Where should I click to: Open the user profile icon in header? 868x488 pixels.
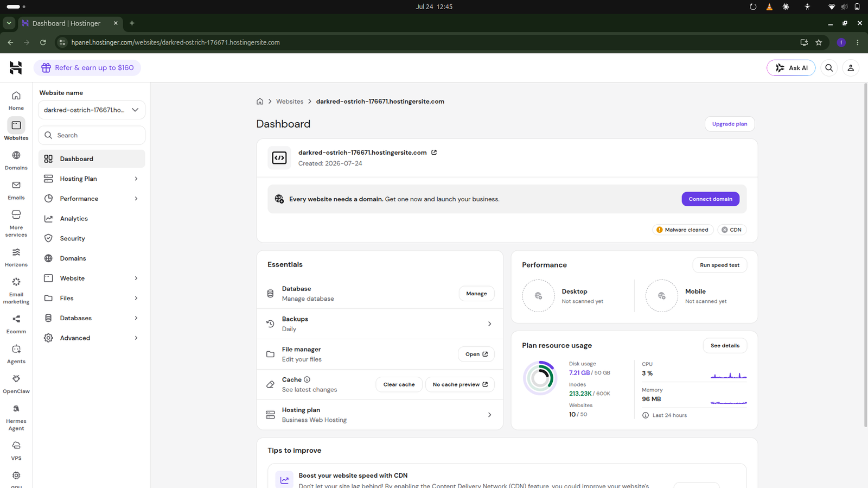851,68
